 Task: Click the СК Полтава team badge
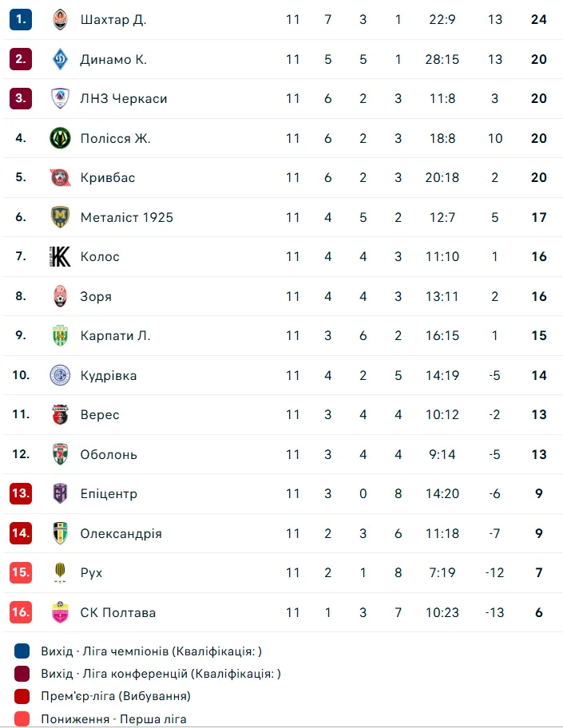pyautogui.click(x=60, y=612)
